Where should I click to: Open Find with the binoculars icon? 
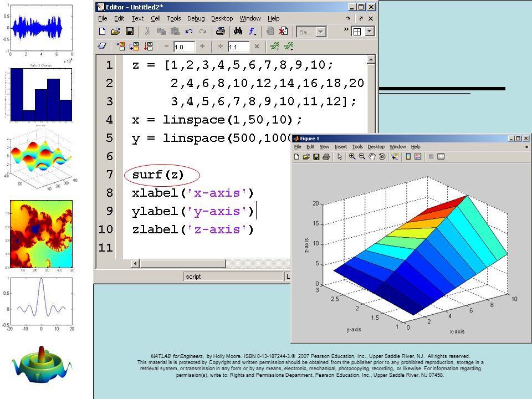(238, 32)
